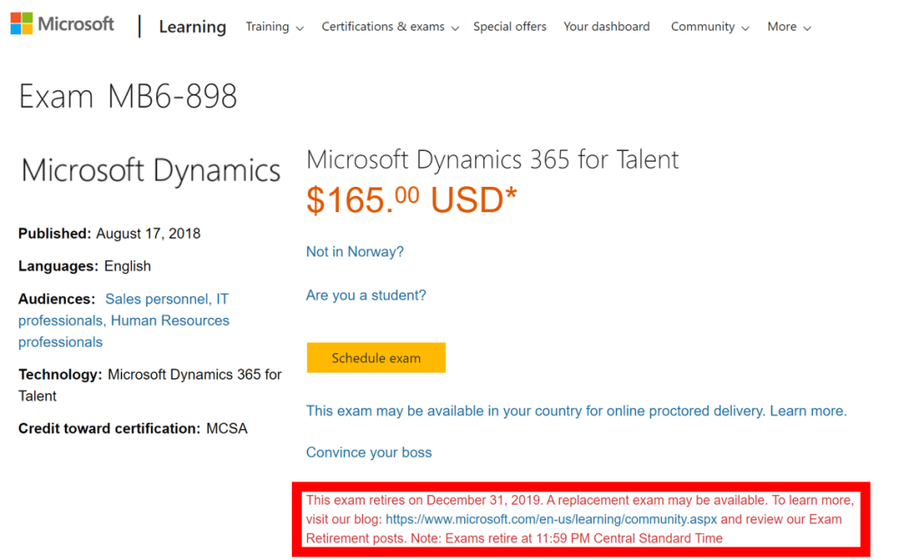Expand the Training dropdown menu
Screen dimensions: 924x560
click(x=275, y=27)
